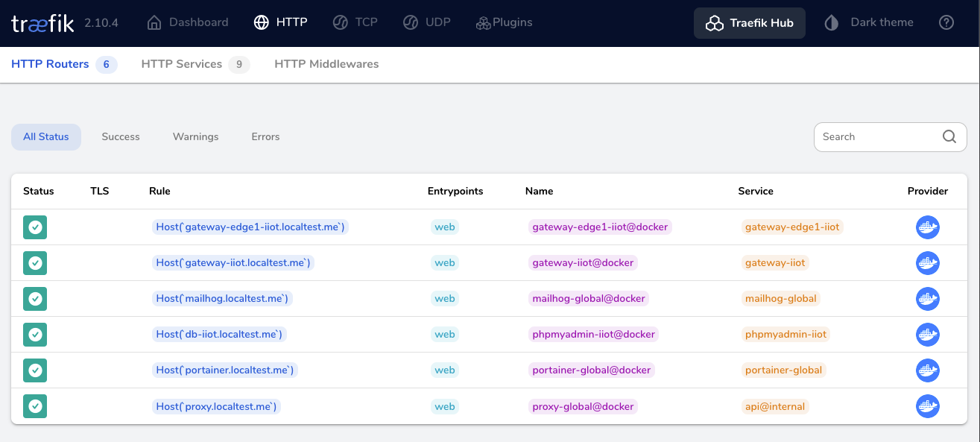Switch to HTTP Services tab
This screenshot has height=442, width=980.
click(x=195, y=64)
